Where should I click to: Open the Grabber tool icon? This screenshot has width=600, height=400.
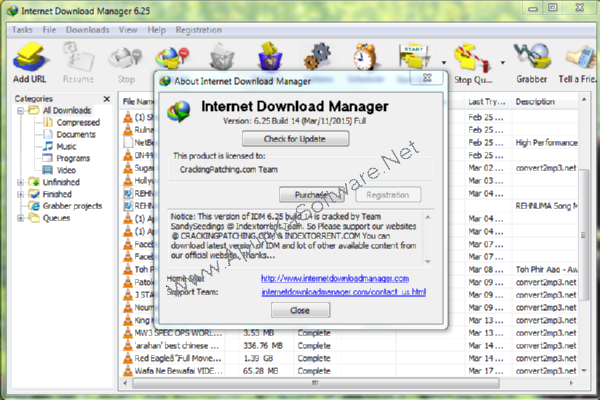[532, 57]
